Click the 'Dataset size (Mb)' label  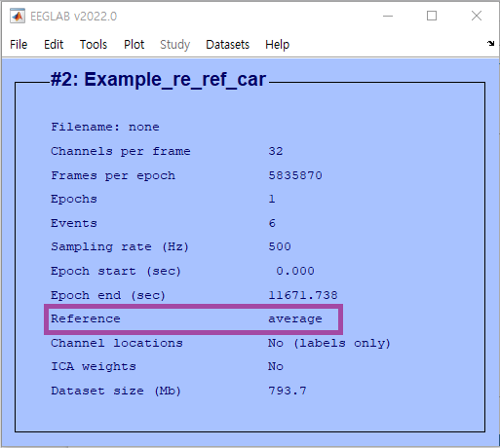point(116,391)
